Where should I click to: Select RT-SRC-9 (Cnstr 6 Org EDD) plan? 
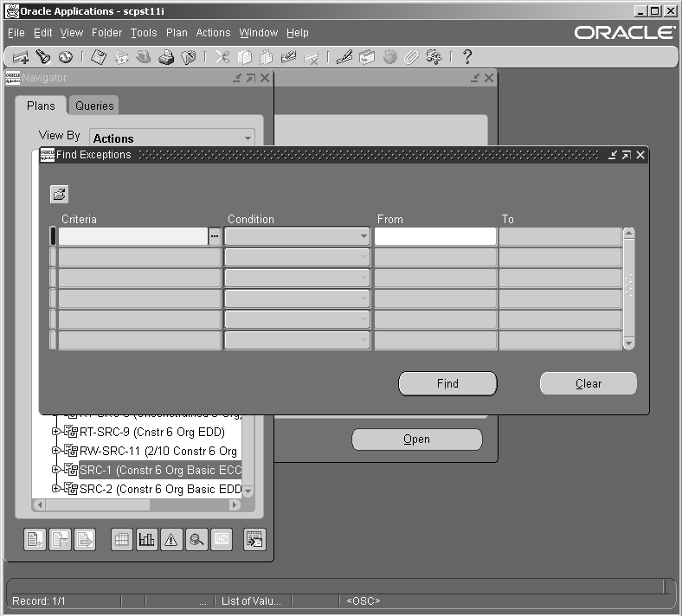pos(151,432)
